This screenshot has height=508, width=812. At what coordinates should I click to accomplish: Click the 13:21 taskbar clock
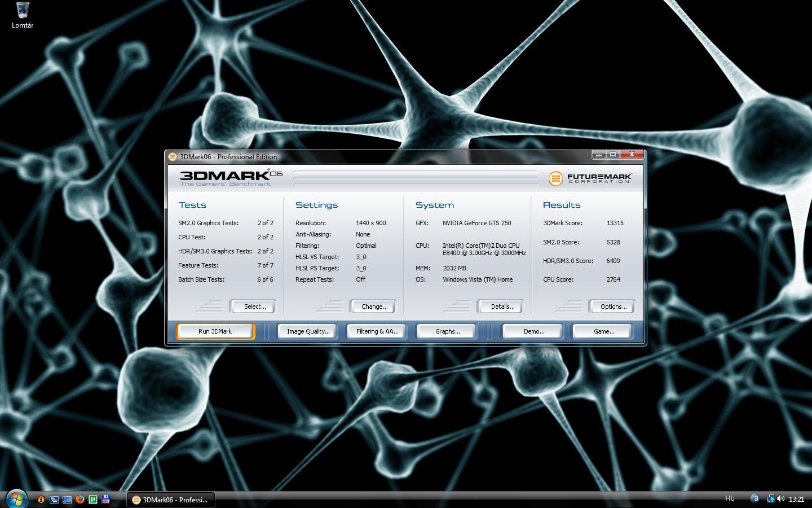[796, 499]
